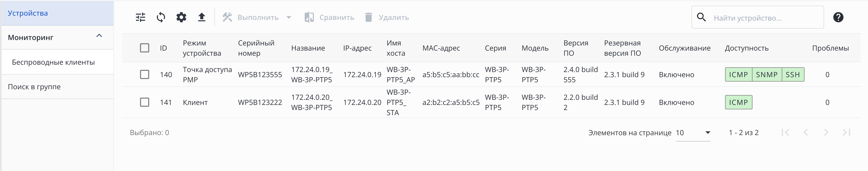Collapse the Мониторинг section
Screen dimensions: 868x171
point(99,36)
